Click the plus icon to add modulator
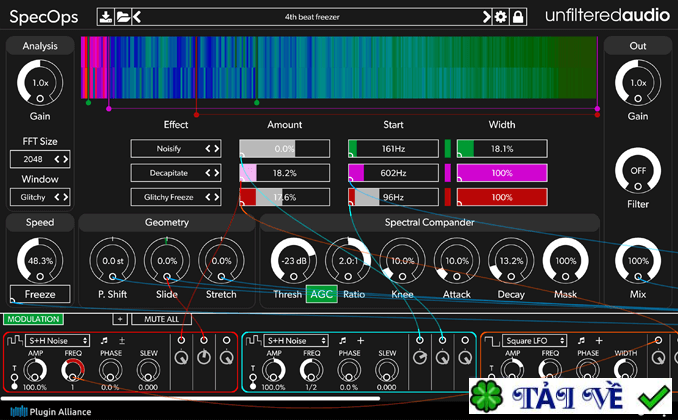This screenshot has height=420, width=678. pyautogui.click(x=119, y=319)
